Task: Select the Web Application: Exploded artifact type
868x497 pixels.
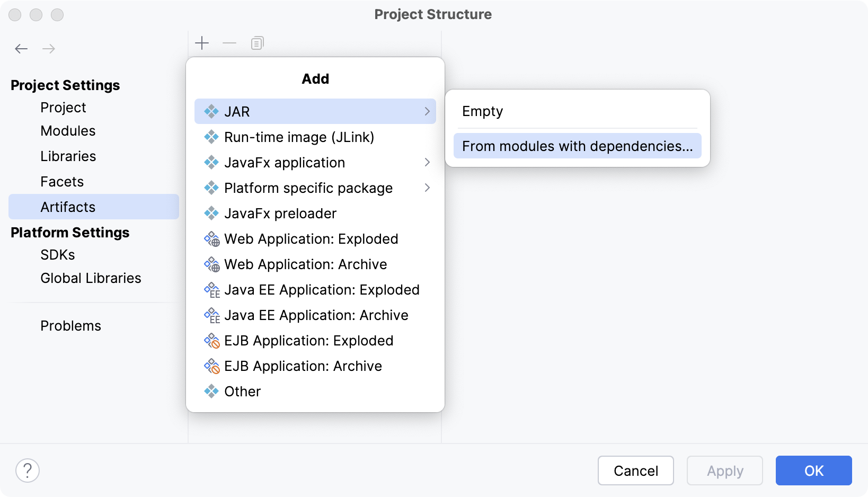Action: coord(311,238)
